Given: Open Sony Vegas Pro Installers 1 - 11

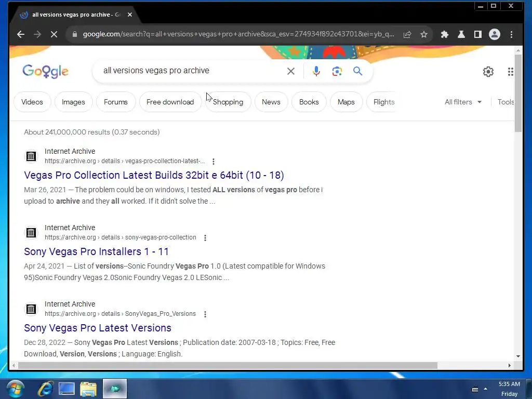Looking at the screenshot, I should point(96,251).
